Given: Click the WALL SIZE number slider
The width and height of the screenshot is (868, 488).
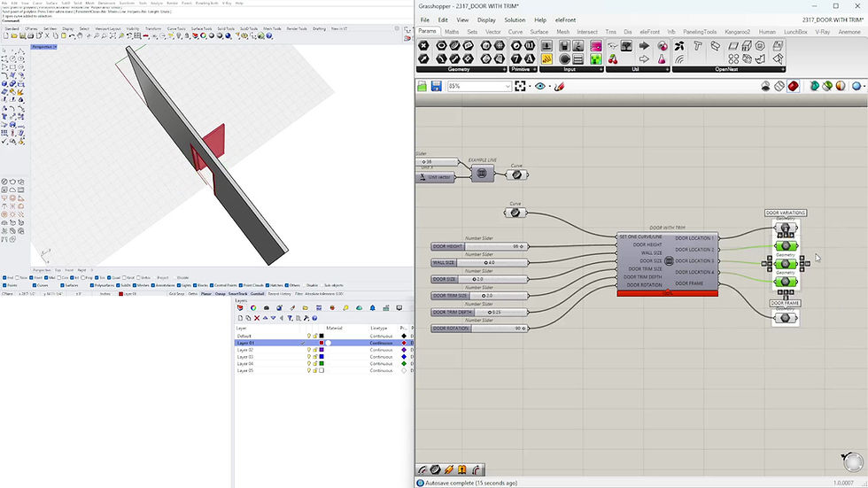Looking at the screenshot, I should pos(479,263).
